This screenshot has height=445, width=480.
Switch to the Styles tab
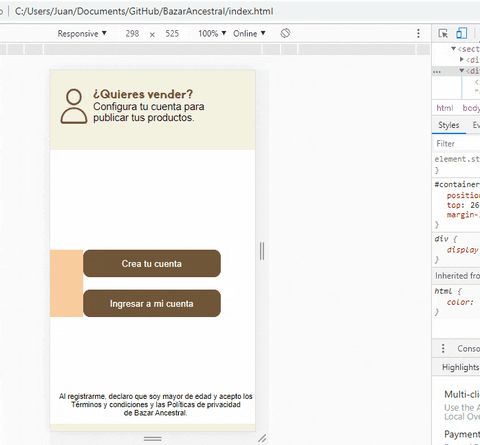[x=449, y=125]
